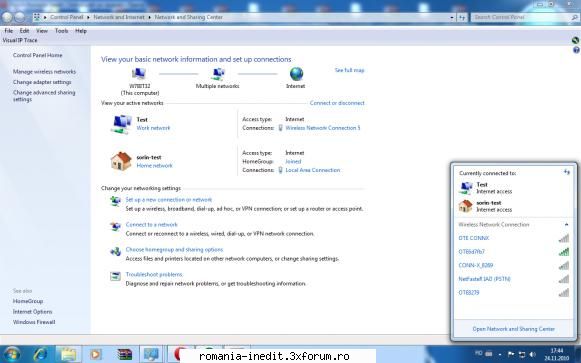Click Open Network and Sharing Center in flyout
581x363 pixels.
[x=514, y=329]
